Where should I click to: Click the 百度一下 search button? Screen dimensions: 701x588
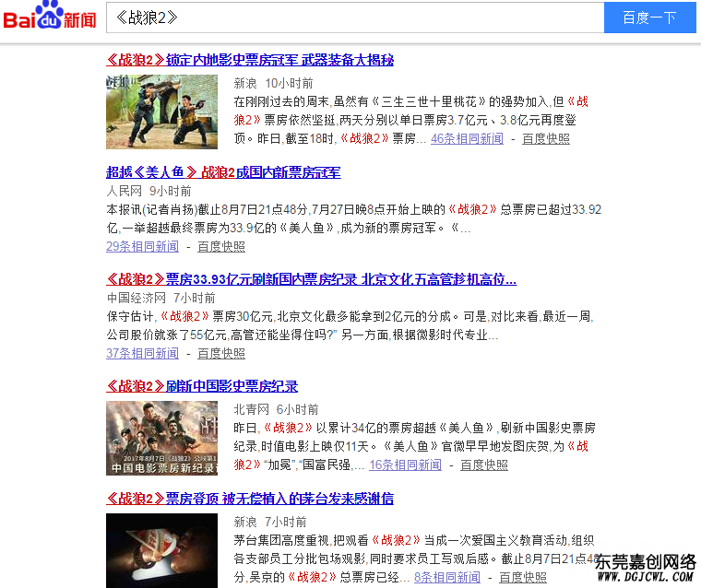649,18
